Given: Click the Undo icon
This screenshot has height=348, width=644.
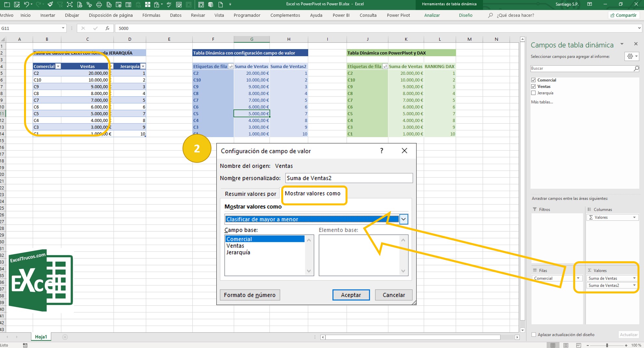Looking at the screenshot, I should tap(27, 4).
